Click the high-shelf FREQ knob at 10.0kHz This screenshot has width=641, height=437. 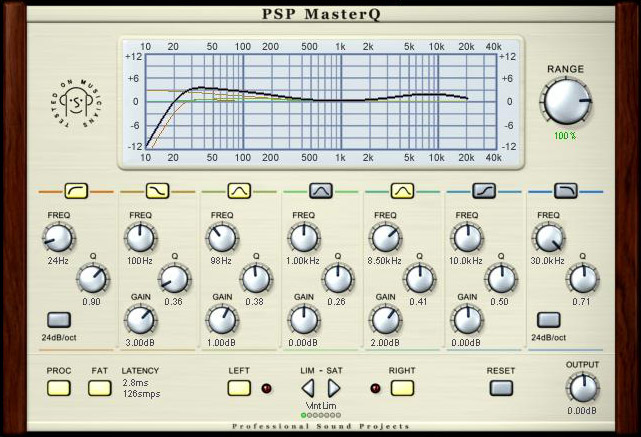pos(467,238)
